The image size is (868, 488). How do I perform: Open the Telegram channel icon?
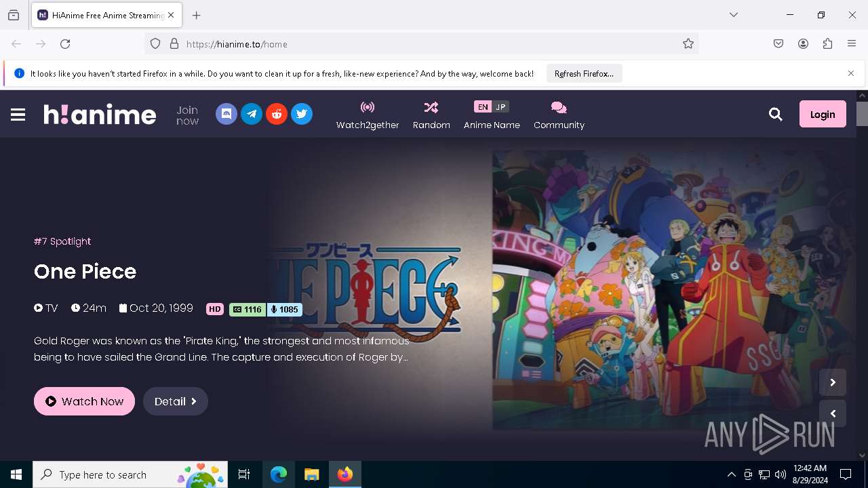[x=252, y=114]
